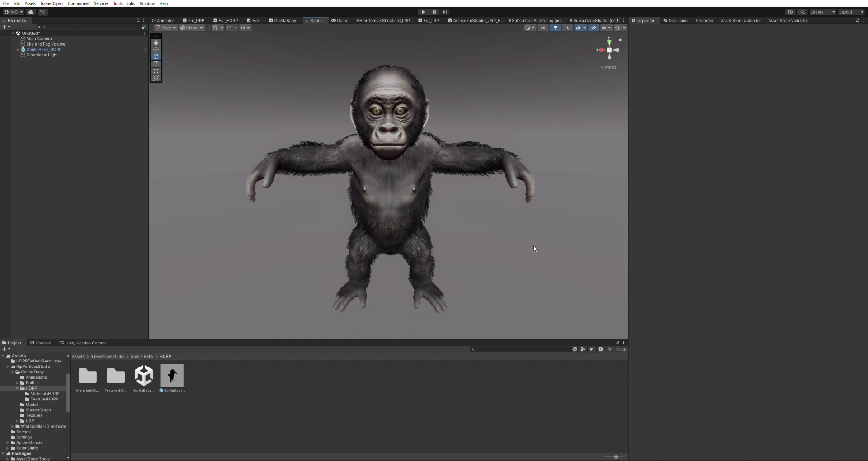This screenshot has height=461, width=868.
Task: Open the Layers dropdown
Action: tap(822, 12)
